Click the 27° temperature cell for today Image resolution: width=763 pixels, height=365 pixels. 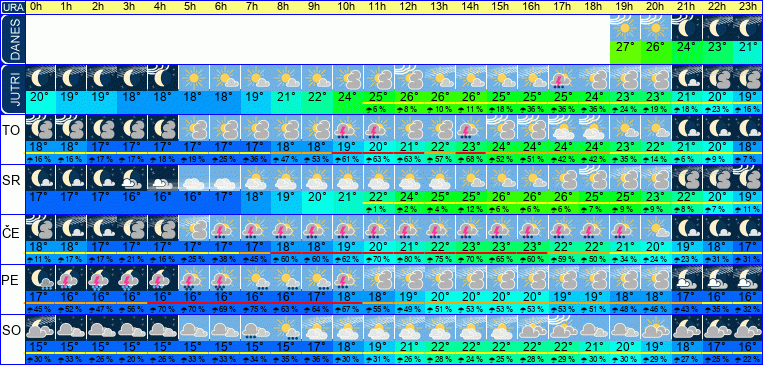point(625,48)
